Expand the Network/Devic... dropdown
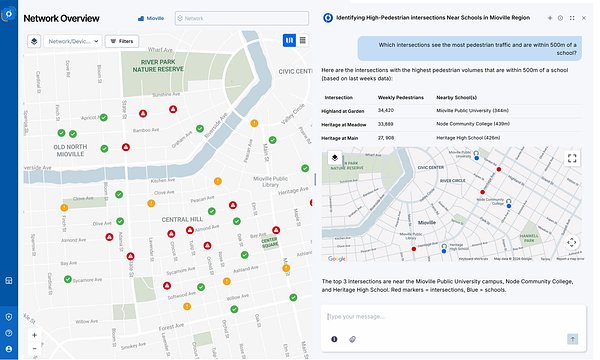This screenshot has width=600, height=360. (73, 41)
